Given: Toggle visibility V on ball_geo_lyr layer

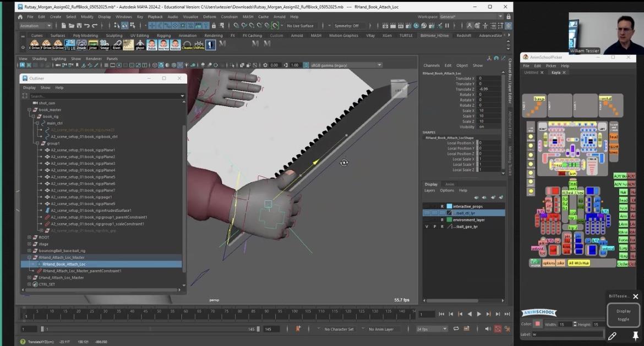Looking at the screenshot, I should coord(427,226).
